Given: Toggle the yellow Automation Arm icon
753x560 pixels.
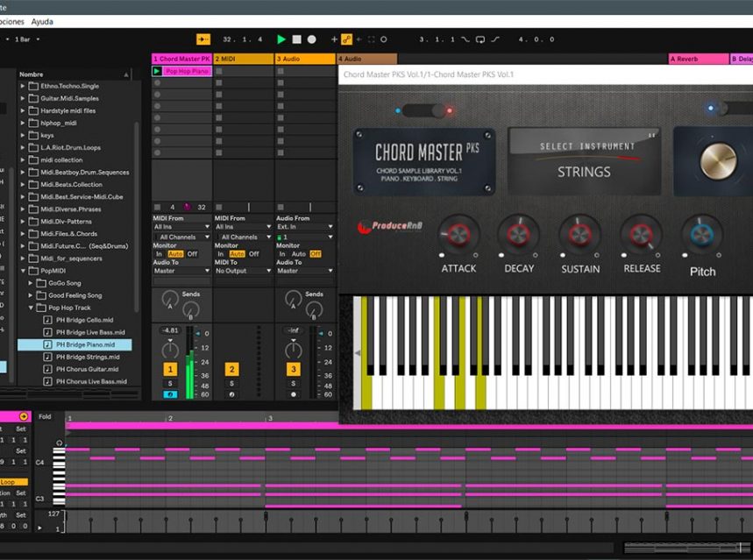Looking at the screenshot, I should tap(346, 39).
